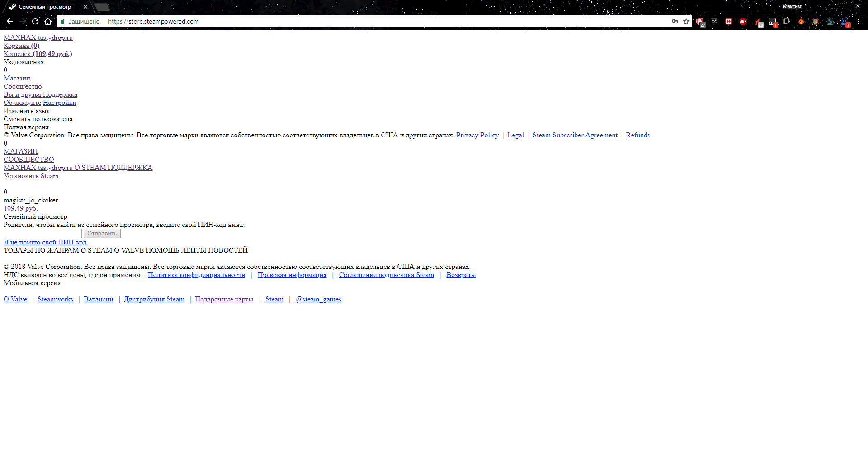The width and height of the screenshot is (868, 470).
Task: Open the Refunds link
Action: 638,135
